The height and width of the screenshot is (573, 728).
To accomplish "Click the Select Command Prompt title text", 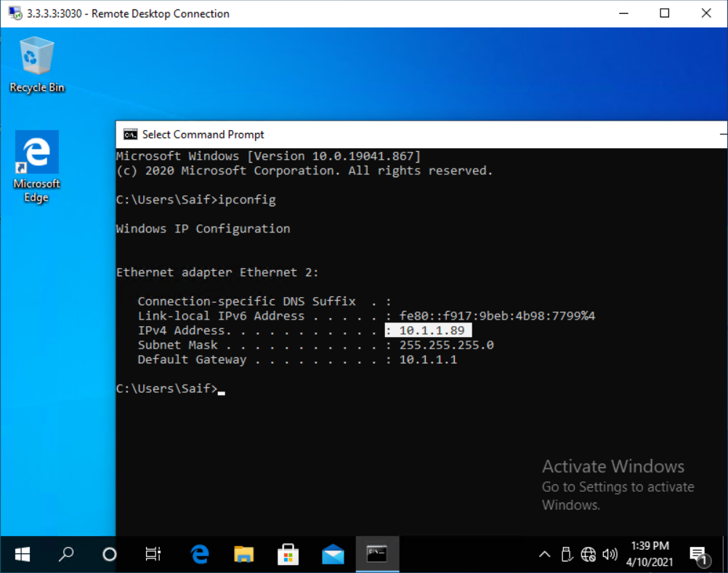I will (203, 134).
